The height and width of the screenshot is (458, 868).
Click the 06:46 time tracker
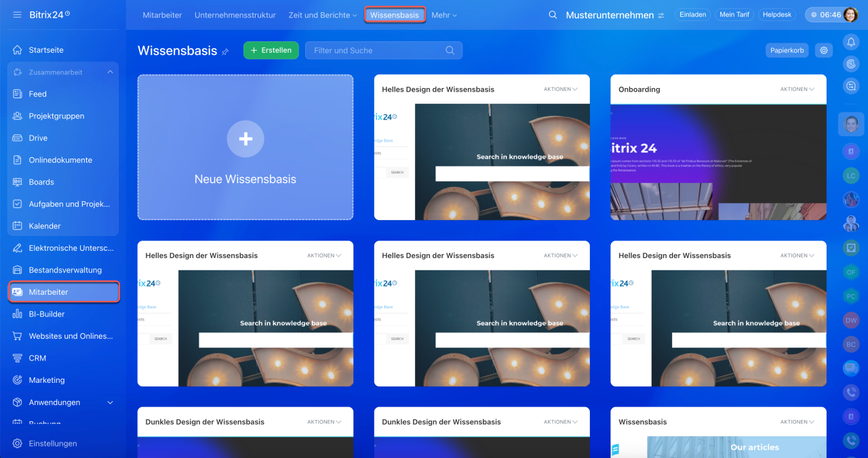(825, 15)
